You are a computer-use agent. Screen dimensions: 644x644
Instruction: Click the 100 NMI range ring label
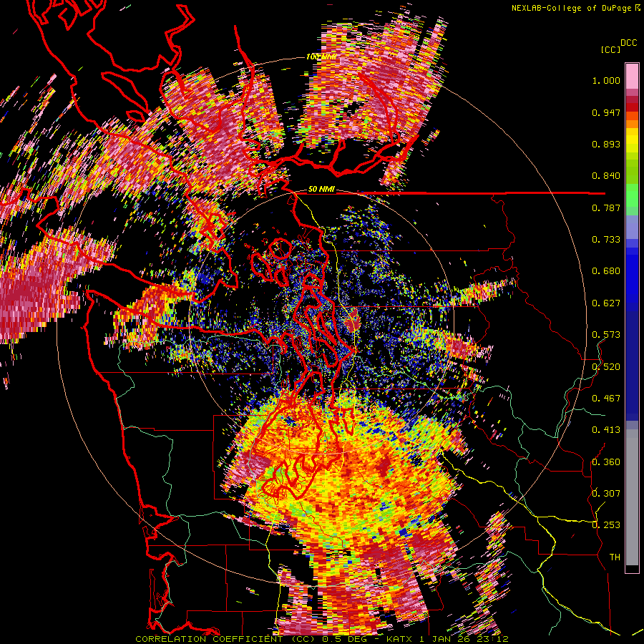[x=321, y=57]
